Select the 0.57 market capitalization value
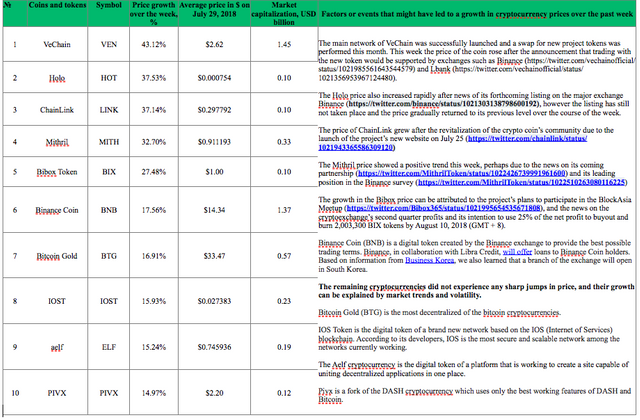This screenshot has height=420, width=640. tap(284, 256)
